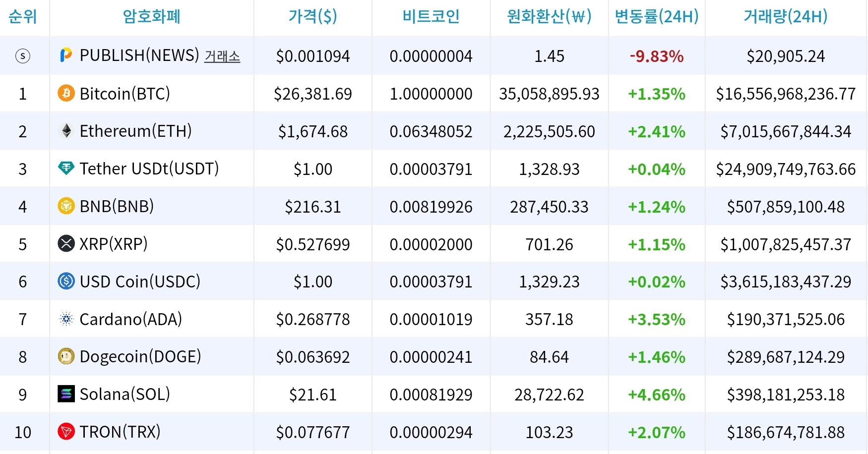Select BNB price $216.31

(313, 207)
